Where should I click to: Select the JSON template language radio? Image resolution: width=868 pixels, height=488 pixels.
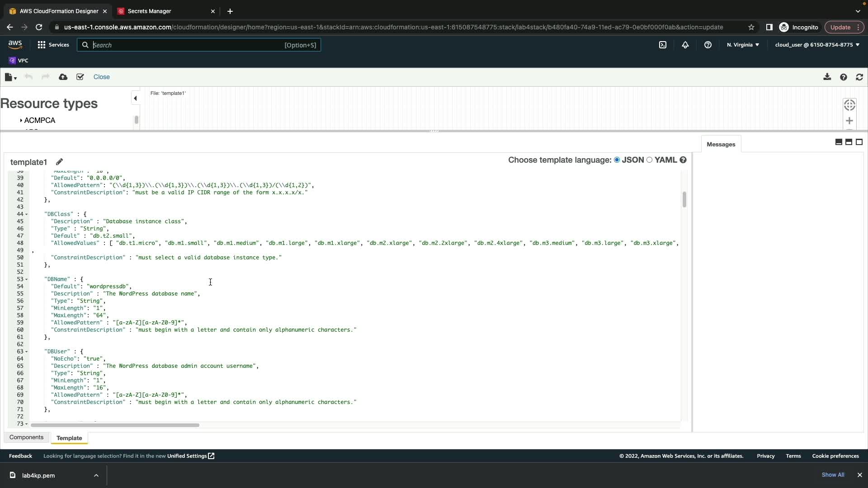(x=617, y=160)
